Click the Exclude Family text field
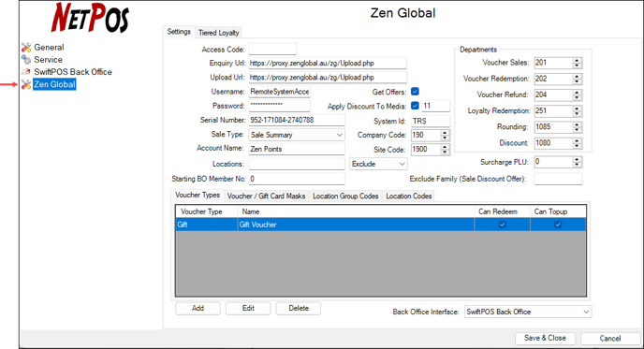 click(x=558, y=179)
